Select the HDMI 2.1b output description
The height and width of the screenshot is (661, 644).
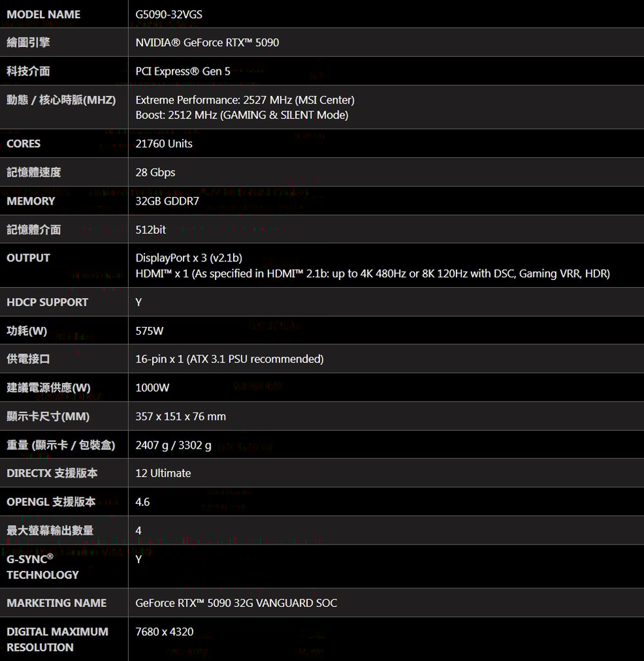(x=372, y=274)
